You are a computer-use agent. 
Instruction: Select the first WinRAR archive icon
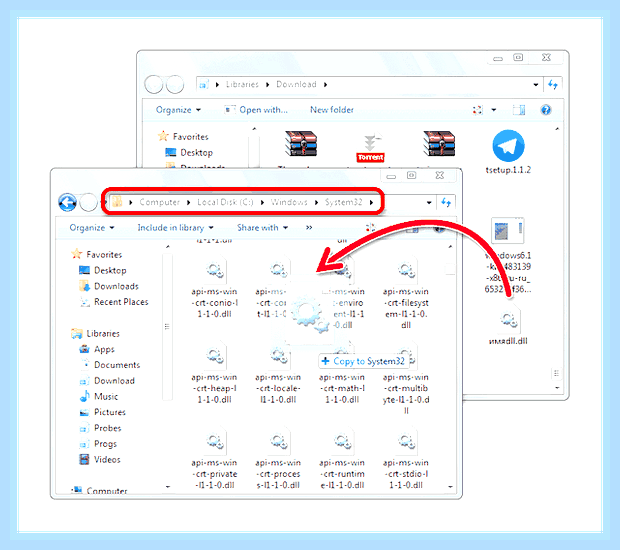point(301,144)
